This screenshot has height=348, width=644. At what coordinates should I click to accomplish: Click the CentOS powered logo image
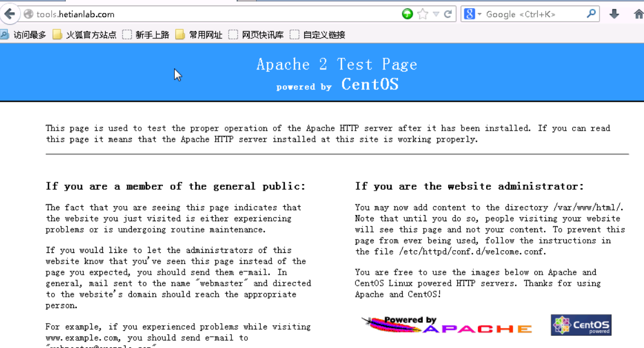pyautogui.click(x=581, y=325)
